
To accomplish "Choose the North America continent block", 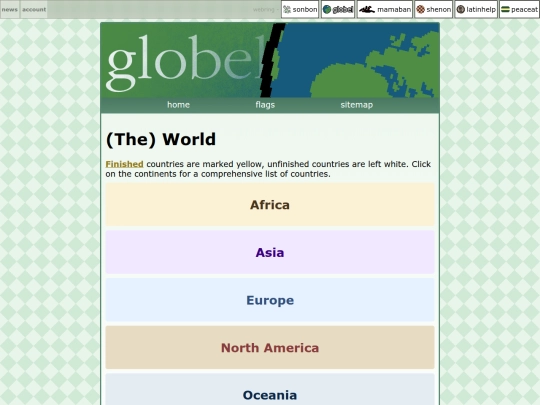I will tap(270, 347).
